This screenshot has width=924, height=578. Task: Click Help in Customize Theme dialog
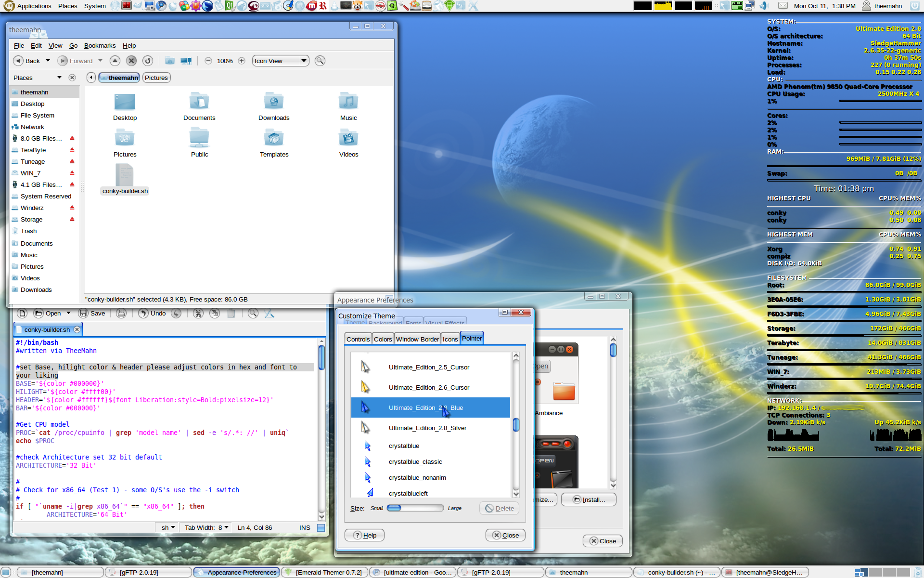click(365, 535)
